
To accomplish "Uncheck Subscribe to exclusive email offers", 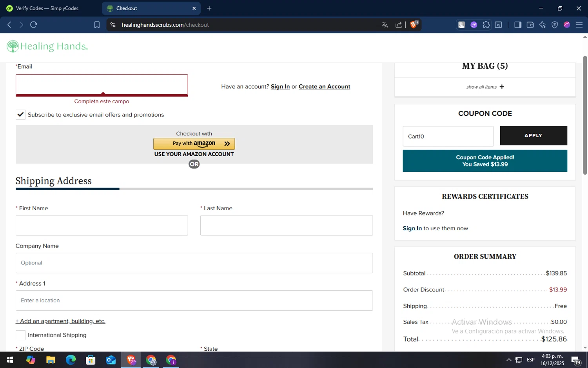I will 20,115.
